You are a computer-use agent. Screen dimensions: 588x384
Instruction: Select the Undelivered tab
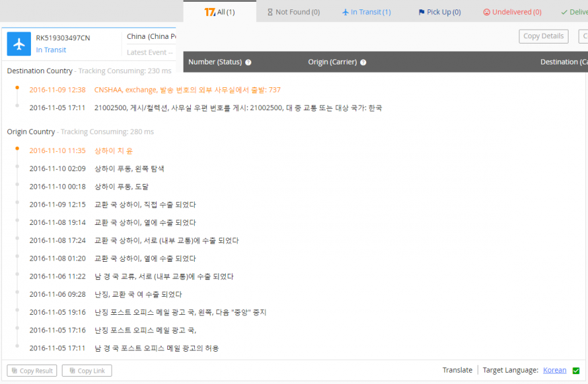tap(512, 12)
